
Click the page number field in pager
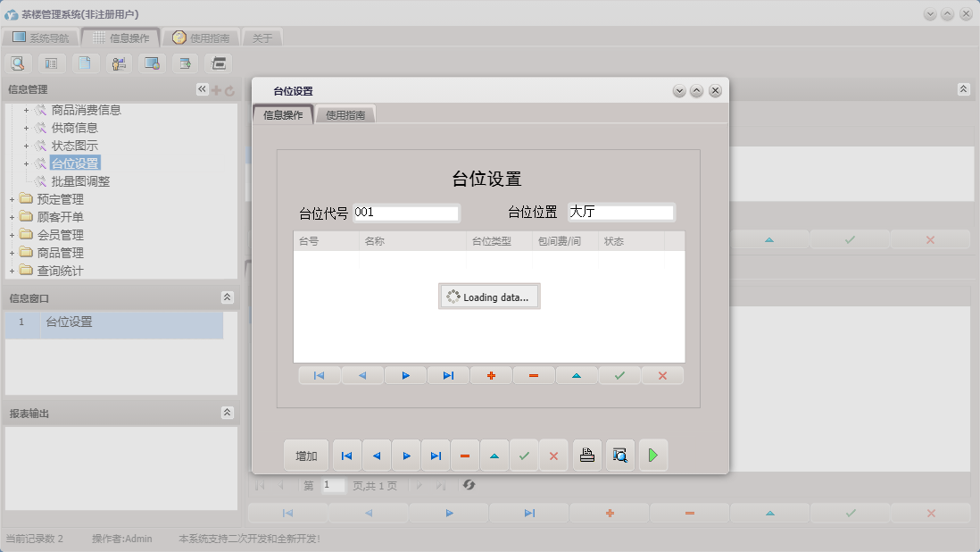[x=333, y=485]
